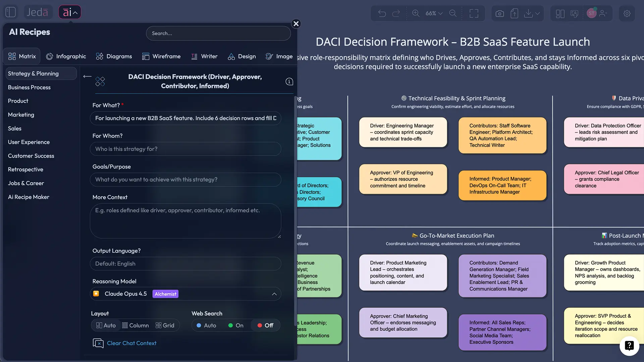Click the Image recipes icon
This screenshot has width=644, height=362.
pyautogui.click(x=269, y=56)
